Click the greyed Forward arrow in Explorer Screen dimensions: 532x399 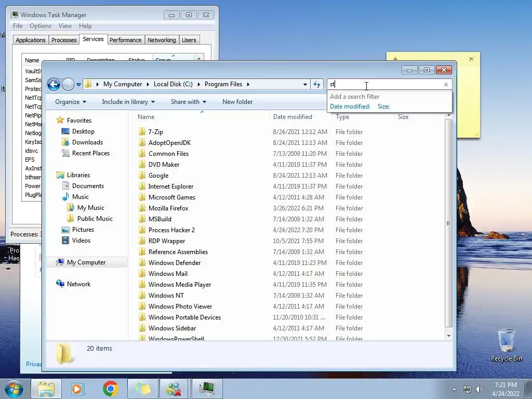pos(68,84)
